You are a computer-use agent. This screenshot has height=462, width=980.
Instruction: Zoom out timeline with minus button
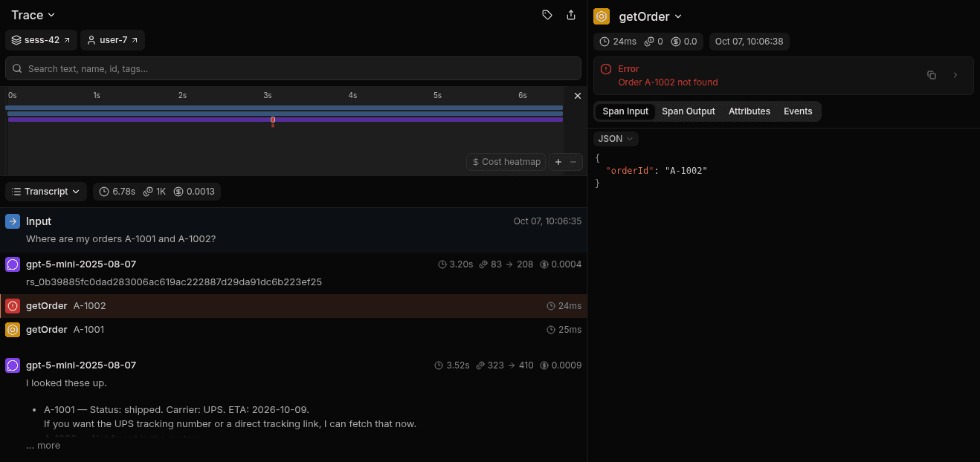[x=573, y=162]
